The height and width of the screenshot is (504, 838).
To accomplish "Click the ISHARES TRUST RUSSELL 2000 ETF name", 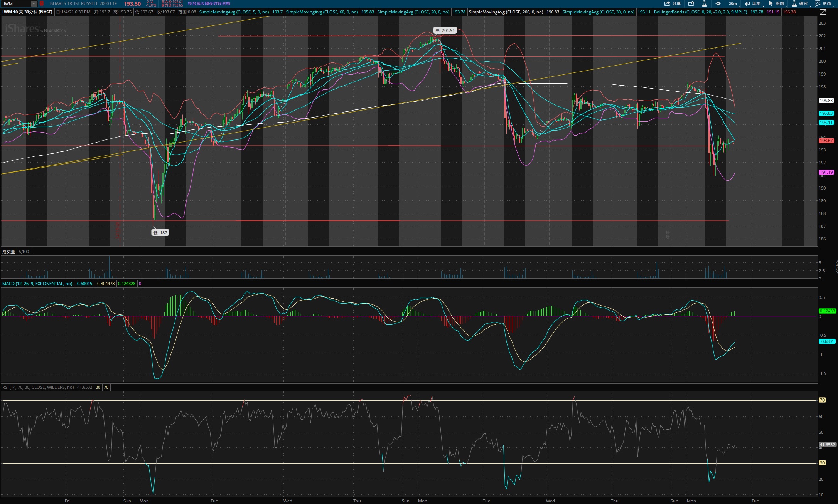I will coord(83,3).
